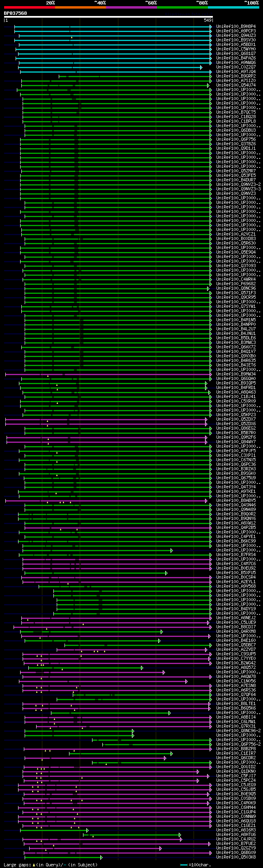Select label UniRef100_Q503K8
The width and height of the screenshot is (263, 868).
[x=236, y=857]
